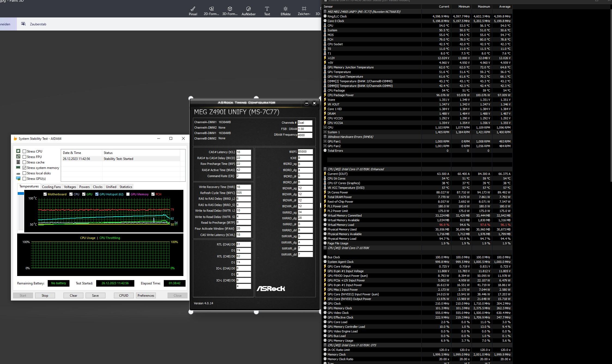Click the Command Rate (CR) field
The width and height of the screenshot is (612, 364).
pyautogui.click(x=244, y=176)
